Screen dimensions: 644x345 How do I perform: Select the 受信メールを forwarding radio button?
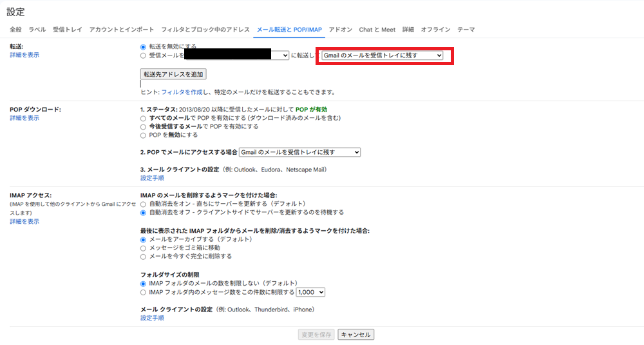pyautogui.click(x=143, y=56)
